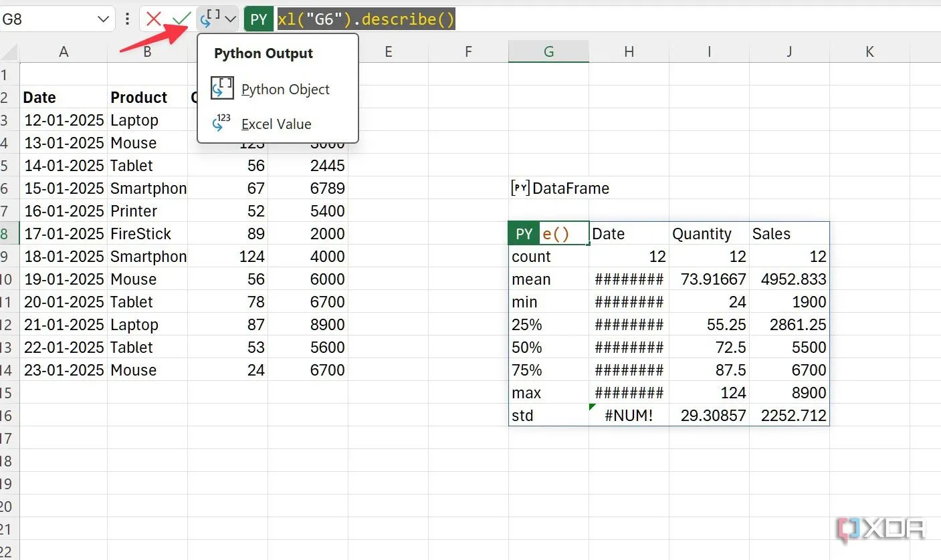Click the Laptop cell in row 3

click(147, 120)
